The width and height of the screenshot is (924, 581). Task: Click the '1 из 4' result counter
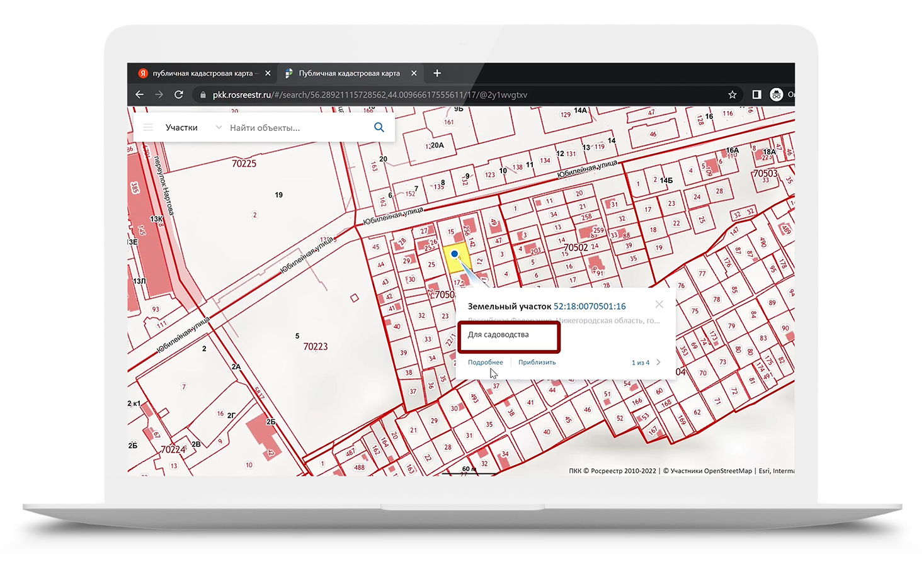[x=641, y=363]
